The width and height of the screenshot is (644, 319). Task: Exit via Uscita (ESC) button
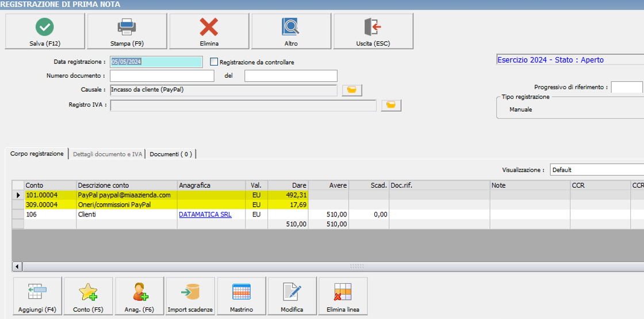click(373, 31)
